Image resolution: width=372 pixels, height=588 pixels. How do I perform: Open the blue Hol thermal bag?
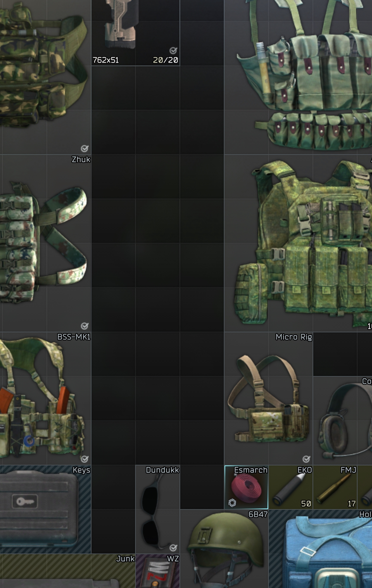point(320,549)
